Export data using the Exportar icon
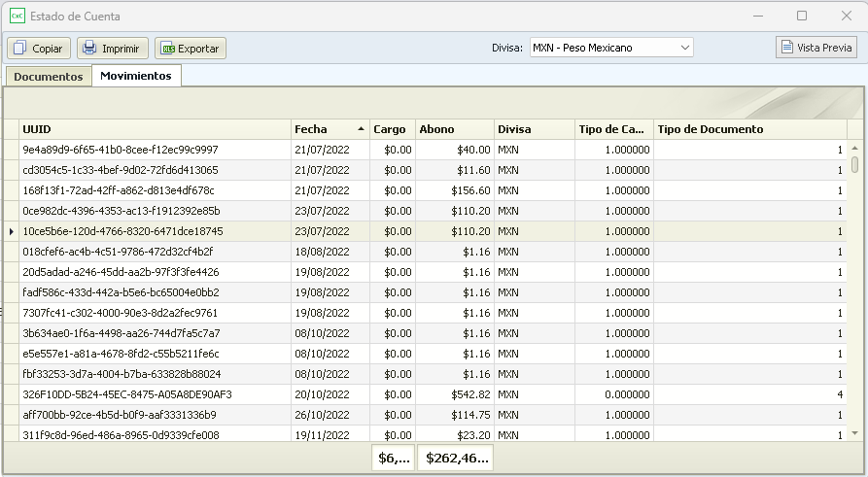 (168, 48)
